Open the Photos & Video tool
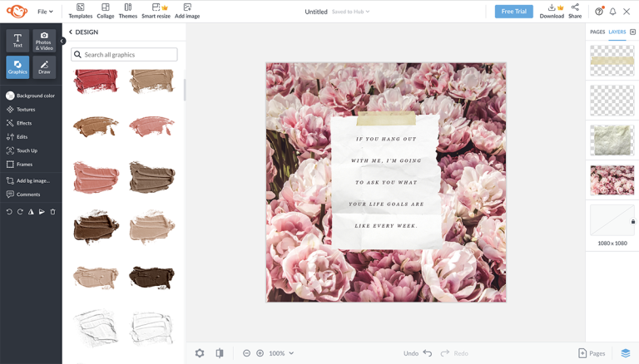This screenshot has height=364, width=639. [x=44, y=41]
